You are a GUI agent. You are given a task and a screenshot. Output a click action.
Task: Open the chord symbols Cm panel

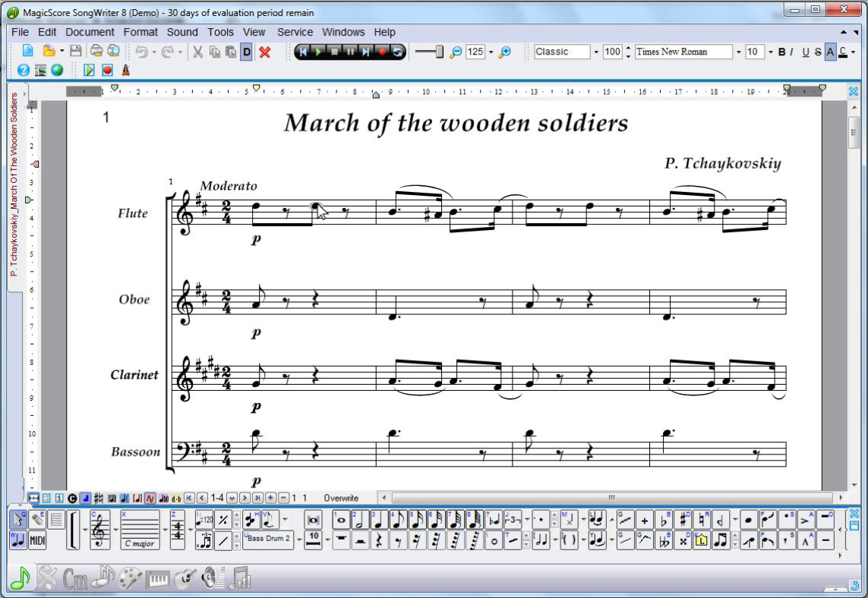coord(75,578)
